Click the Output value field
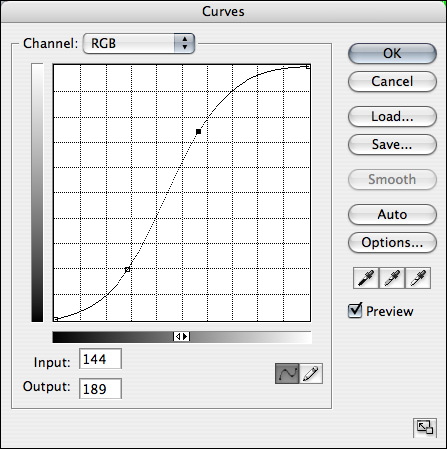 coord(100,388)
